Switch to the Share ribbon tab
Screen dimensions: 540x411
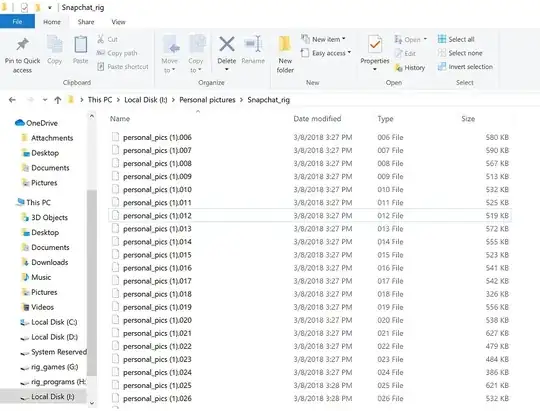pos(86,22)
